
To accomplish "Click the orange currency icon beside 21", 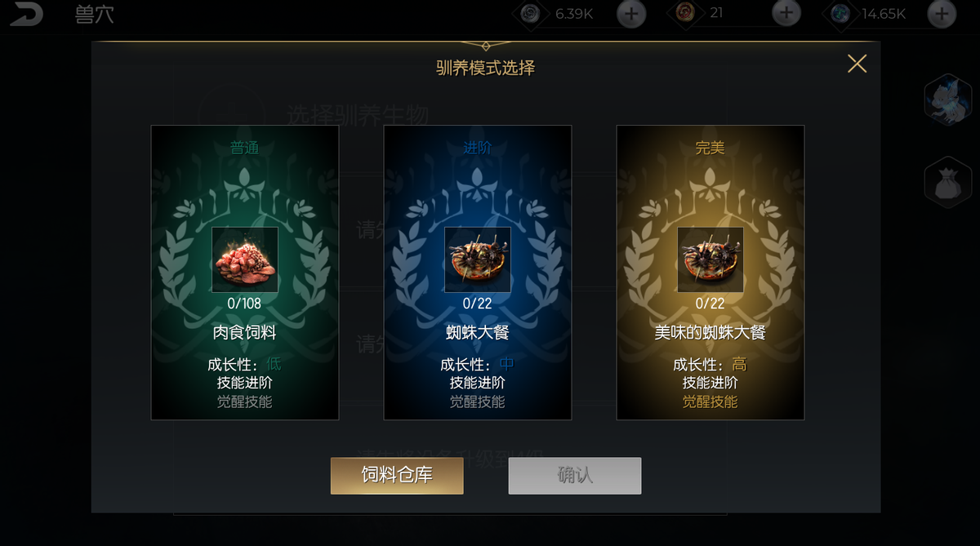I will [684, 13].
